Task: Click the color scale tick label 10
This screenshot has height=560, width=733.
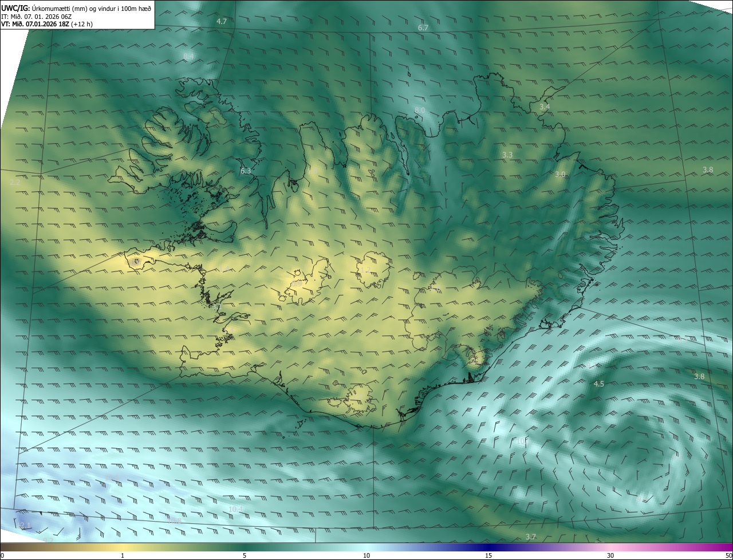Action: [x=366, y=555]
